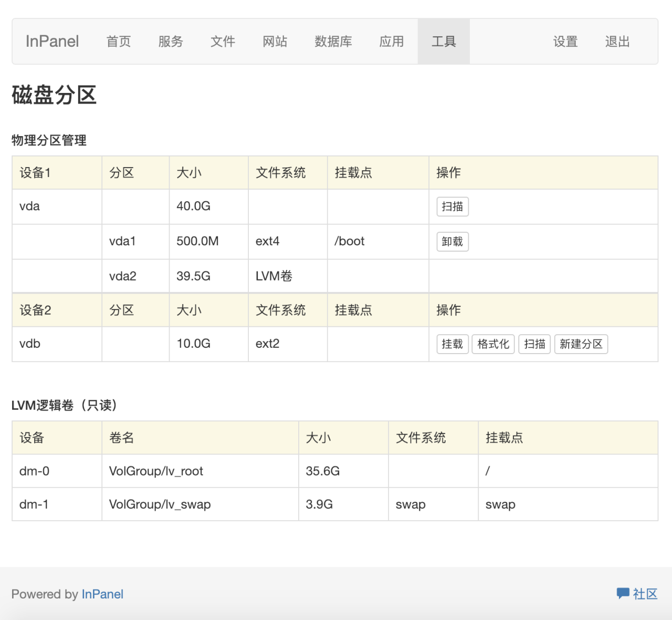Open the 社区 chat bubble icon
Image resolution: width=672 pixels, height=620 pixels.
tap(623, 594)
